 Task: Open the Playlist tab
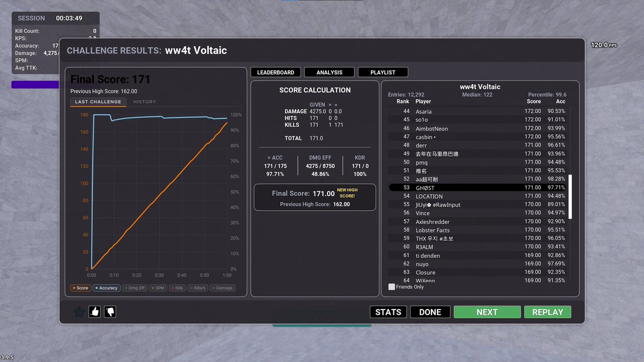coord(383,72)
